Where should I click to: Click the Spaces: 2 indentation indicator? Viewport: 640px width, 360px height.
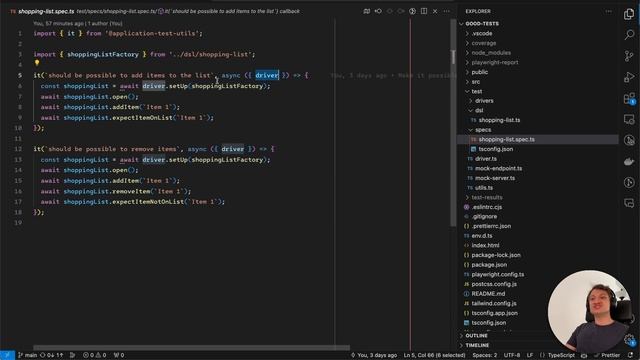coord(484,355)
